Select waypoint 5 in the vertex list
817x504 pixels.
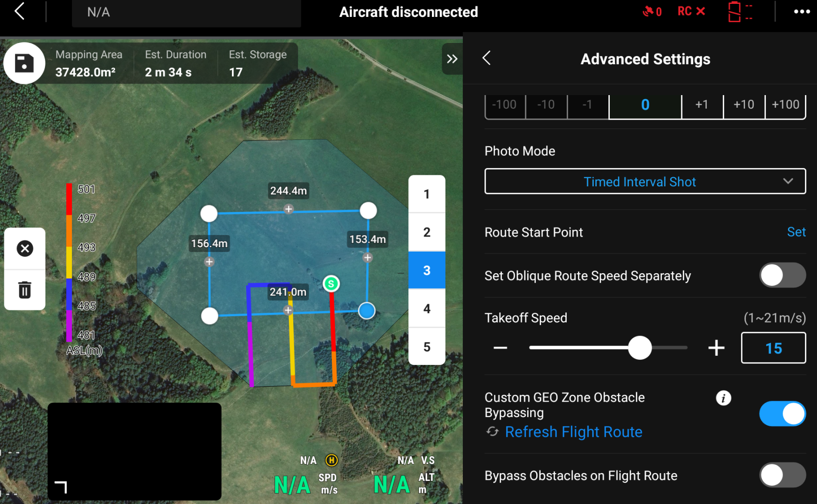427,347
